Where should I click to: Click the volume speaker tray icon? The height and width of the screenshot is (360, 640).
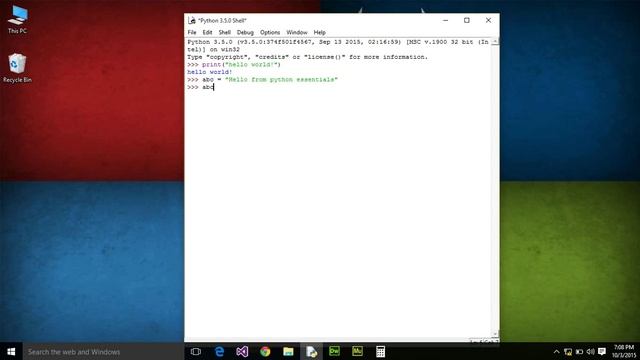[x=591, y=351]
